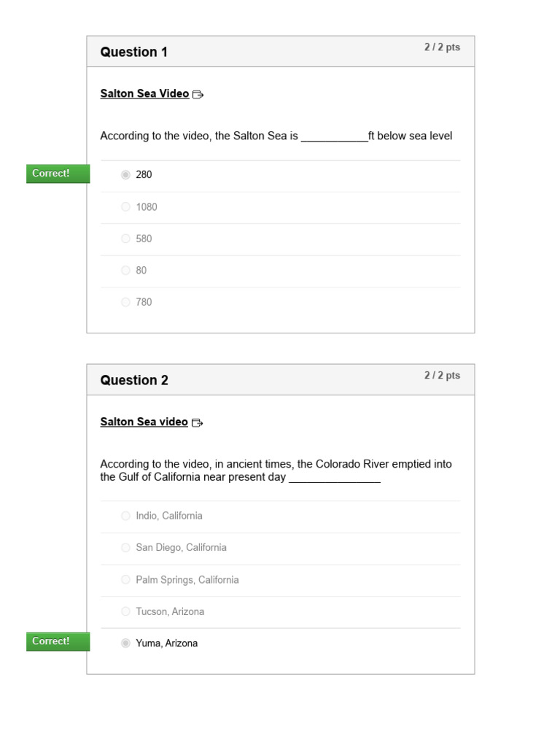Open the Salton Sea Video link in Question 1

tap(144, 93)
